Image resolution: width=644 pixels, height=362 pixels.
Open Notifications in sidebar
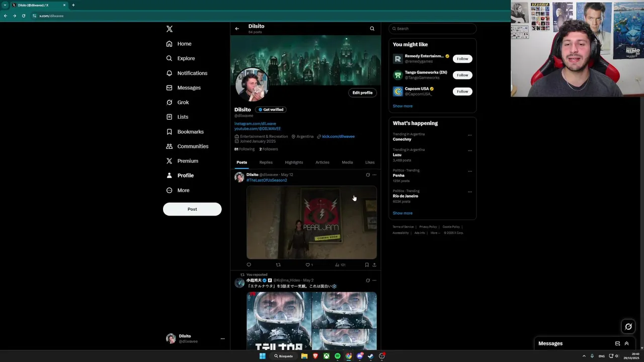187,73
